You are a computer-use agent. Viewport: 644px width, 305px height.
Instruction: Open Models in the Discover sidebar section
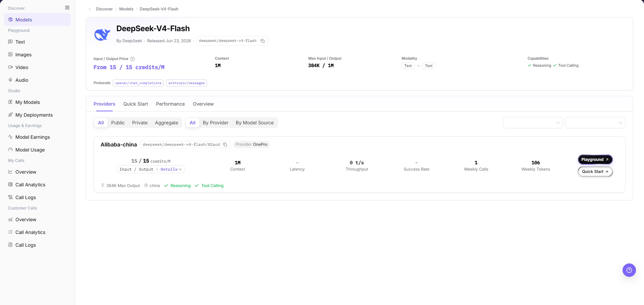(x=37, y=20)
